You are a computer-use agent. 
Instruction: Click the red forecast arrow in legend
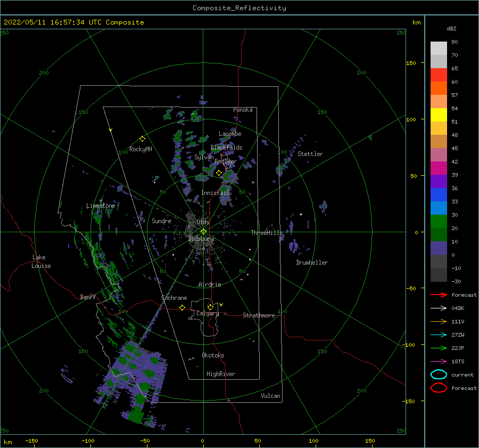[x=439, y=295]
